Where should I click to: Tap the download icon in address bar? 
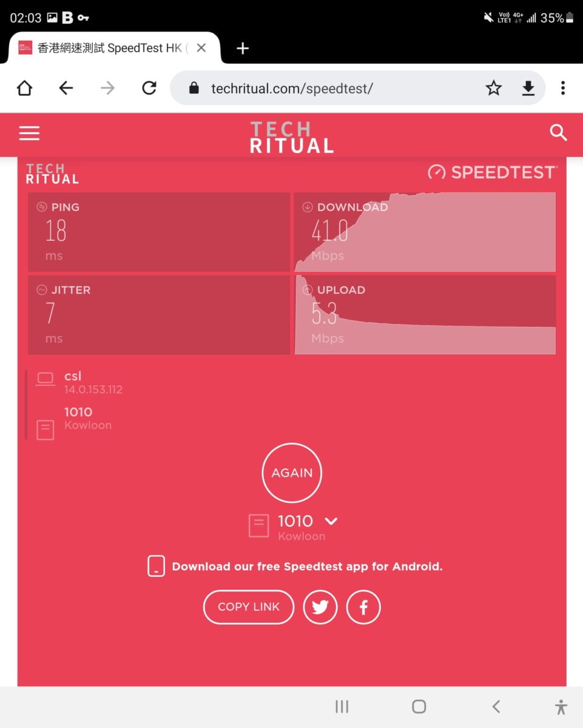[528, 89]
